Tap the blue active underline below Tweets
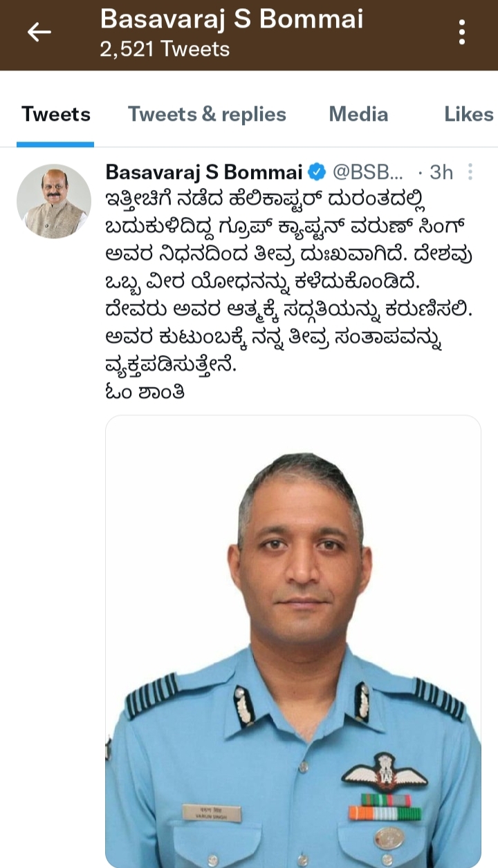This screenshot has height=868, width=498. coord(55,144)
